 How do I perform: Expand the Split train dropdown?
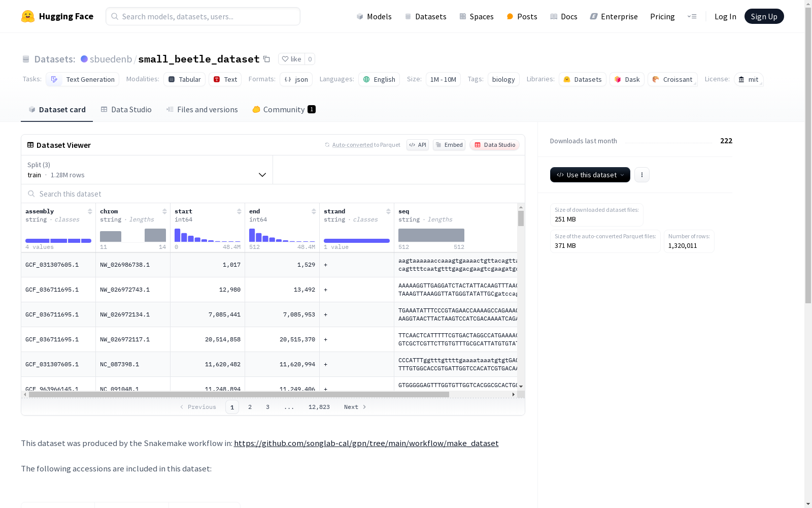point(147,170)
